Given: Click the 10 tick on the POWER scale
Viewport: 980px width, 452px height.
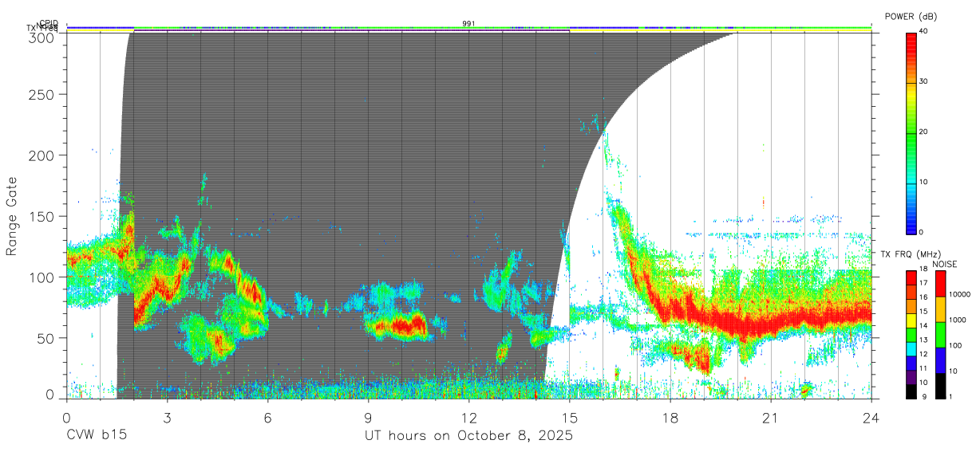Looking at the screenshot, I should (x=924, y=183).
